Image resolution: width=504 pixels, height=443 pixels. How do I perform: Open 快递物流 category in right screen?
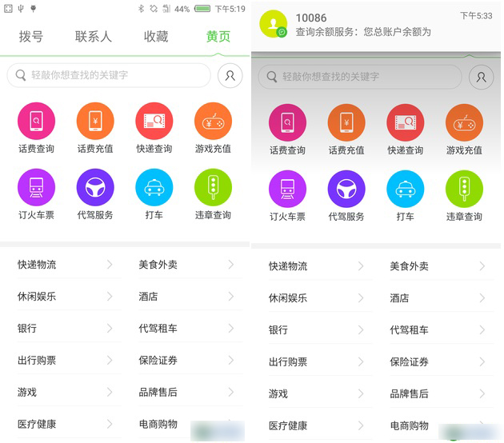point(320,266)
